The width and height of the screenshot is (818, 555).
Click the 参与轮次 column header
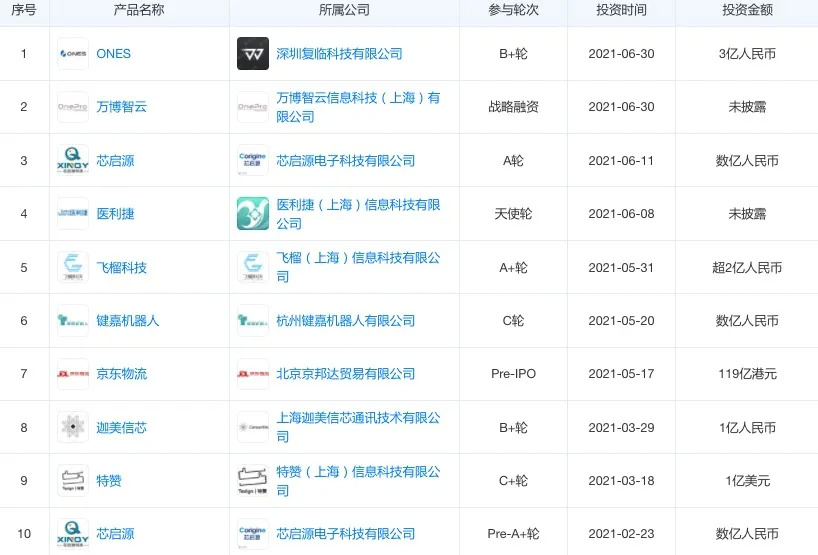point(513,10)
